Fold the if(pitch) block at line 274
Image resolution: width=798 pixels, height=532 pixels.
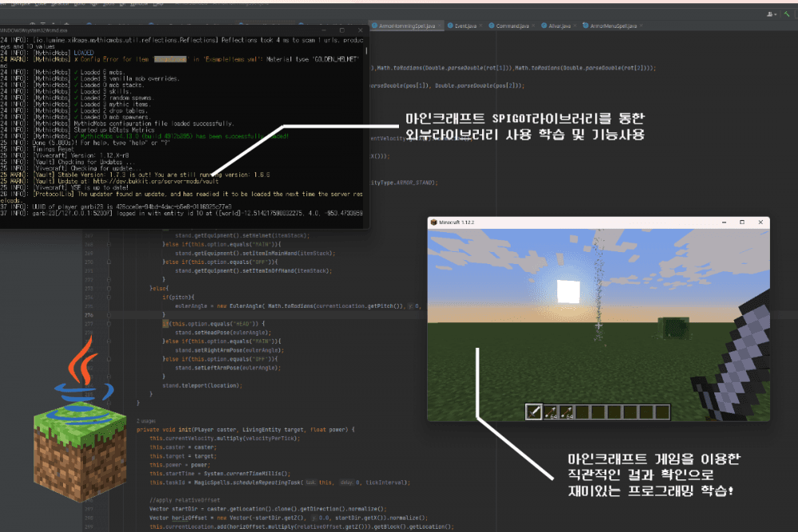tap(109, 298)
